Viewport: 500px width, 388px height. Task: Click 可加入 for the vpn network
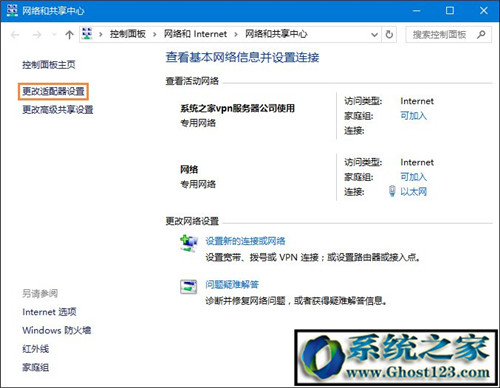click(x=413, y=116)
